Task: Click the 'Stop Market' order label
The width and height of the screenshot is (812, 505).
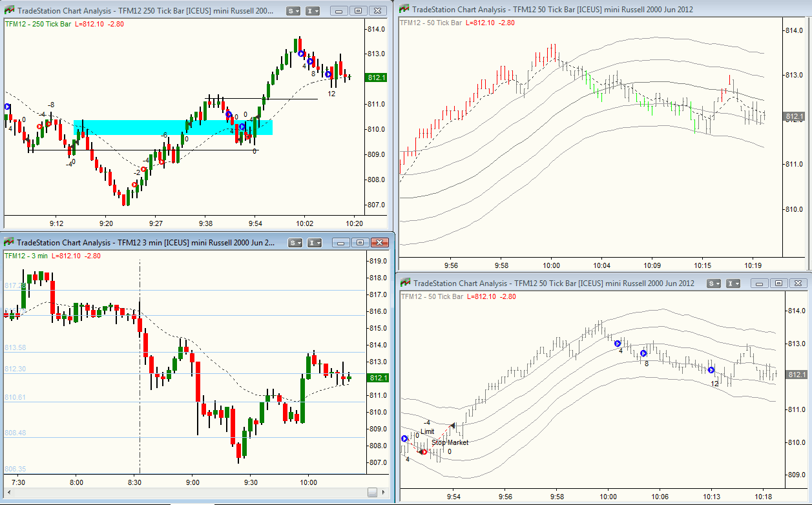Action: (450, 442)
